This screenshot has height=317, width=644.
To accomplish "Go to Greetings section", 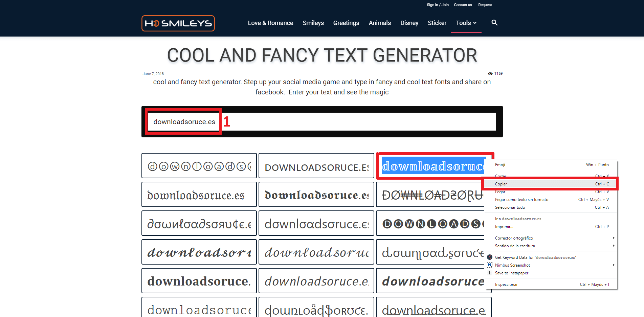I will 346,23.
